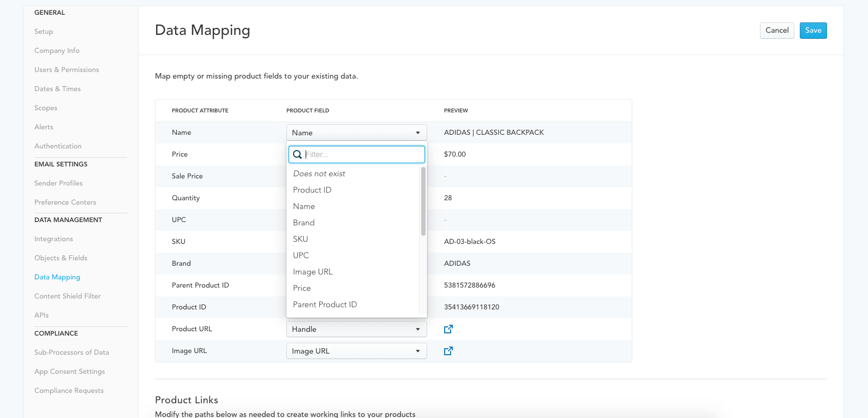868x418 pixels.
Task: Open Image URL preview external link icon
Action: coord(448,351)
